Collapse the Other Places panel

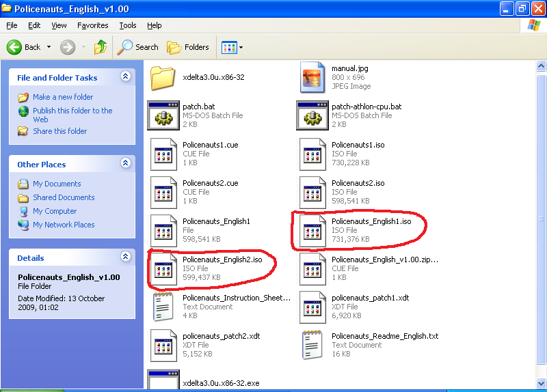125,164
